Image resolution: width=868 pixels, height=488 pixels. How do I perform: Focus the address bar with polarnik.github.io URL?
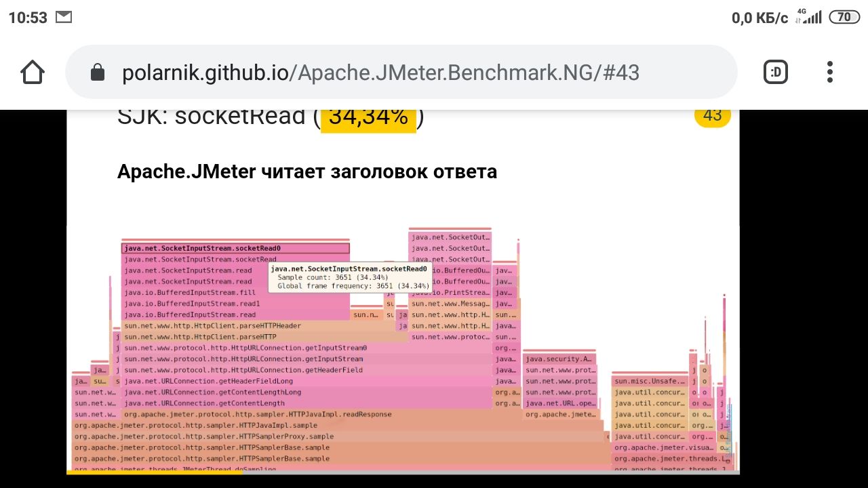[x=401, y=73]
